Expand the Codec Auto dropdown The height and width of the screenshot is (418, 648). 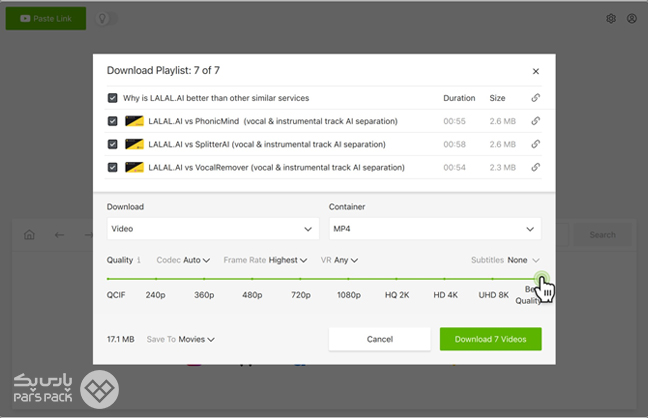point(183,260)
